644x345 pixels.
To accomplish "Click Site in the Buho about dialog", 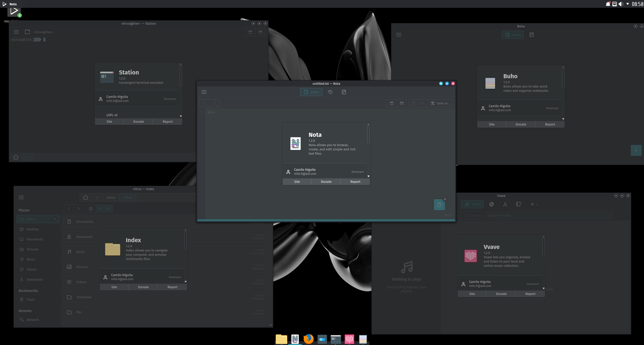I will (x=492, y=124).
